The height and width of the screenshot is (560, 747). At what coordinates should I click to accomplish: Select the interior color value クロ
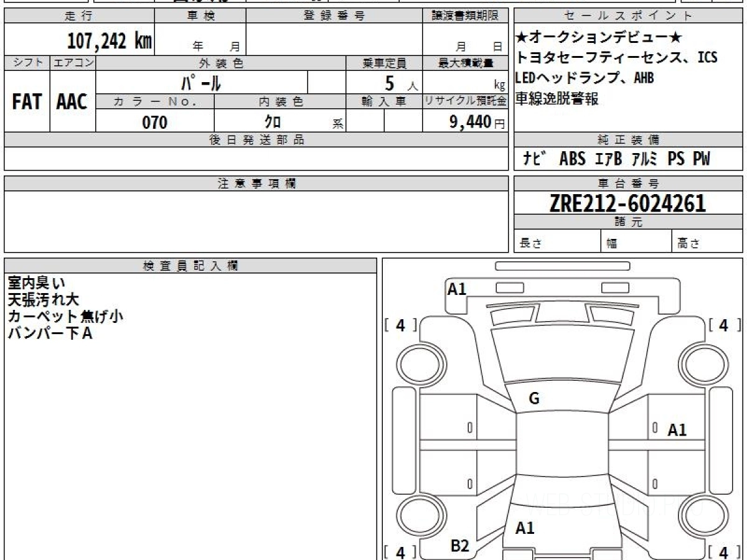(x=273, y=122)
